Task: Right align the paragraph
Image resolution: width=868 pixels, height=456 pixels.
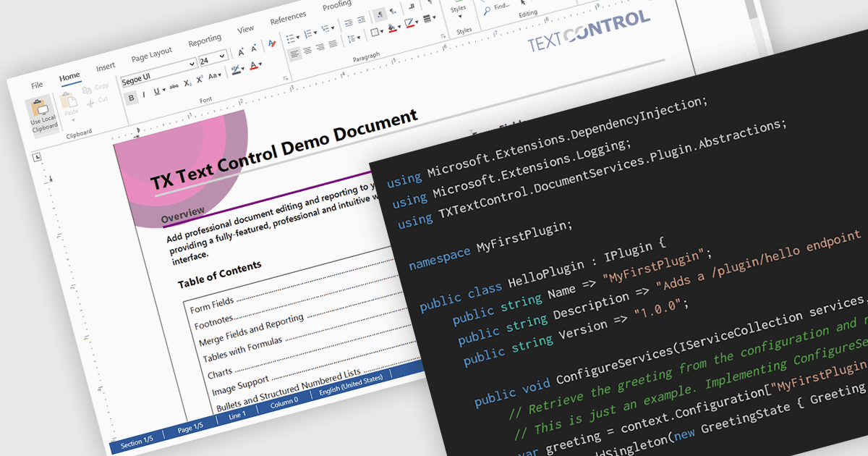Action: 320,46
